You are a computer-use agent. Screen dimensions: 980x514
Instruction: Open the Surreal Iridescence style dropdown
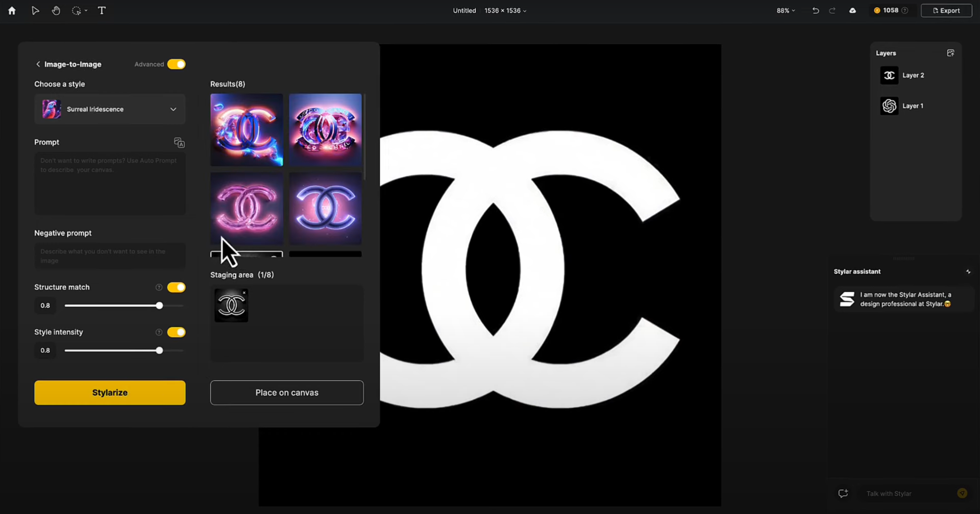click(x=173, y=109)
